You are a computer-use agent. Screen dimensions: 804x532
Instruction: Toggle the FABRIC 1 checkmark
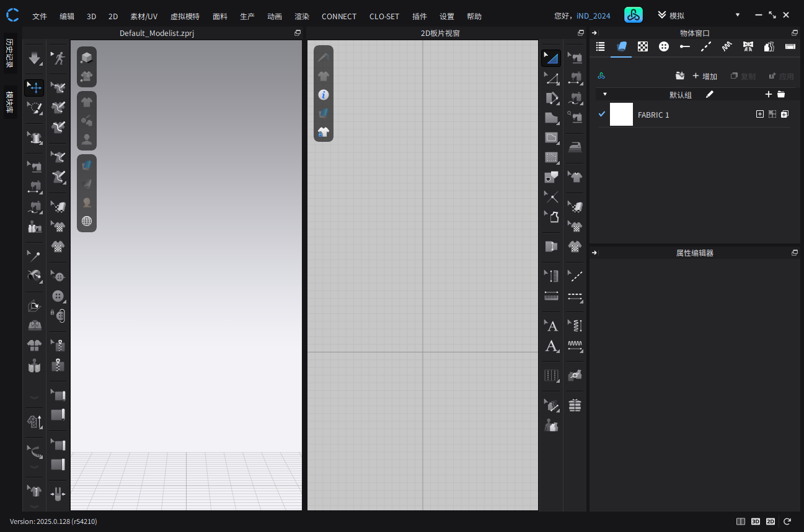601,115
